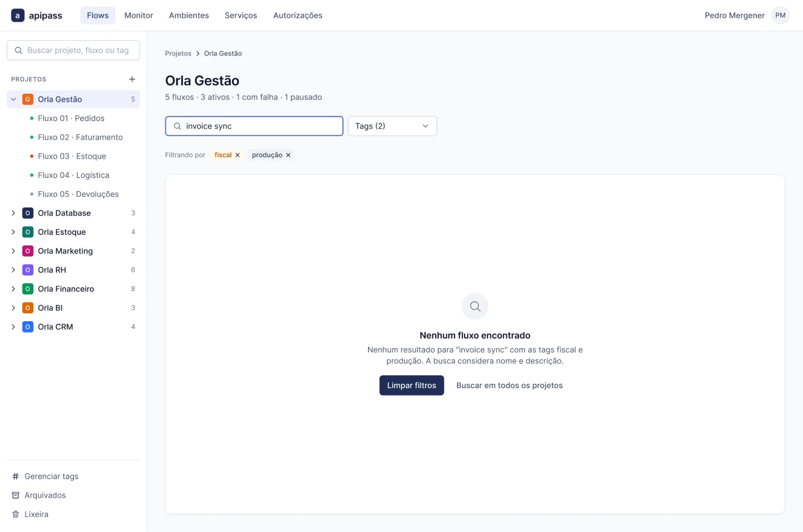
Task: Click Buscar em todos os projetos
Action: click(509, 385)
